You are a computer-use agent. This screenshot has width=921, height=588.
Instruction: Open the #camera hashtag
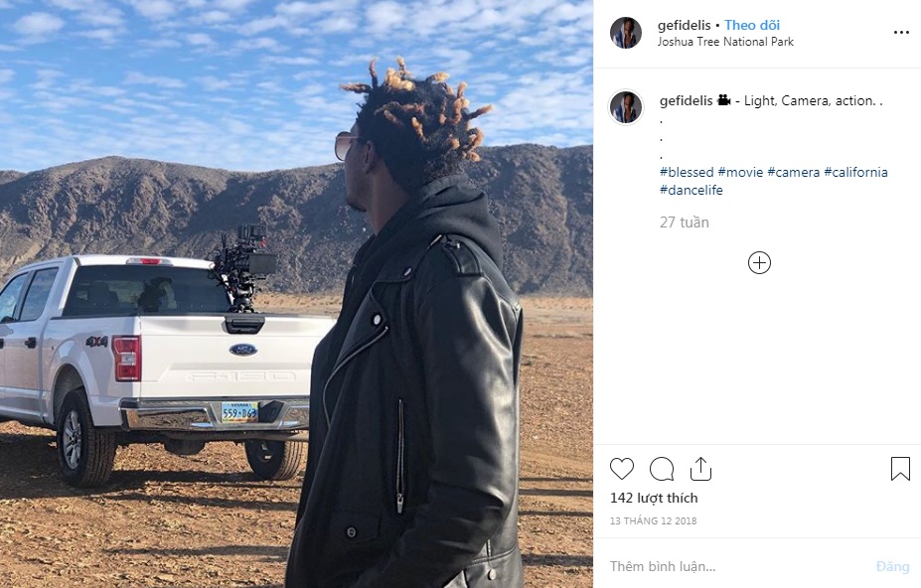[x=793, y=172]
